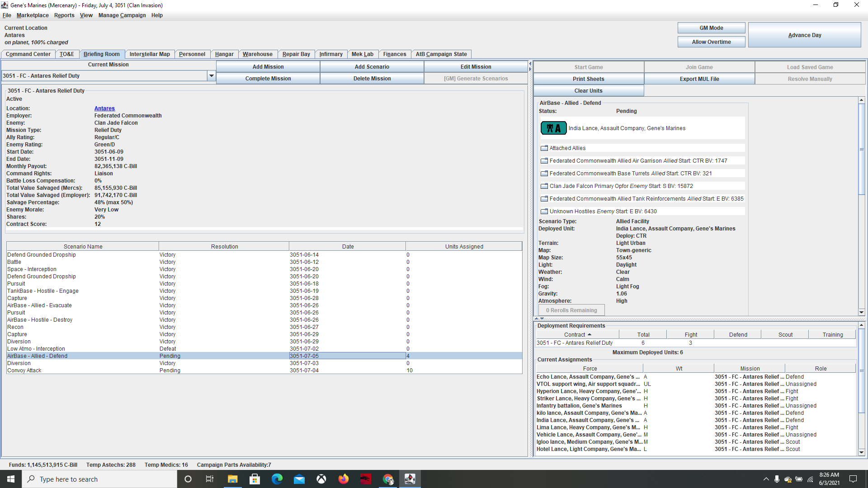868x488 pixels.
Task: Sort scenarios by the Date column header
Action: click(348, 247)
